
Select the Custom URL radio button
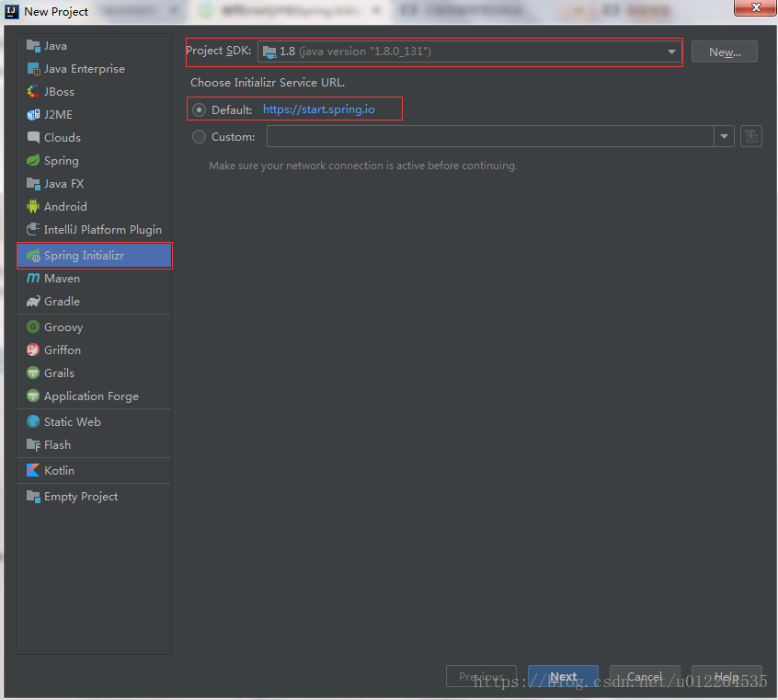tap(199, 136)
